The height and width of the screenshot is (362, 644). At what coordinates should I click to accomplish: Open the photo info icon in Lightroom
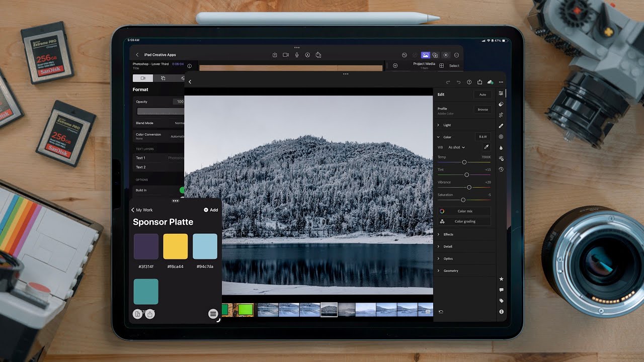pos(501,312)
